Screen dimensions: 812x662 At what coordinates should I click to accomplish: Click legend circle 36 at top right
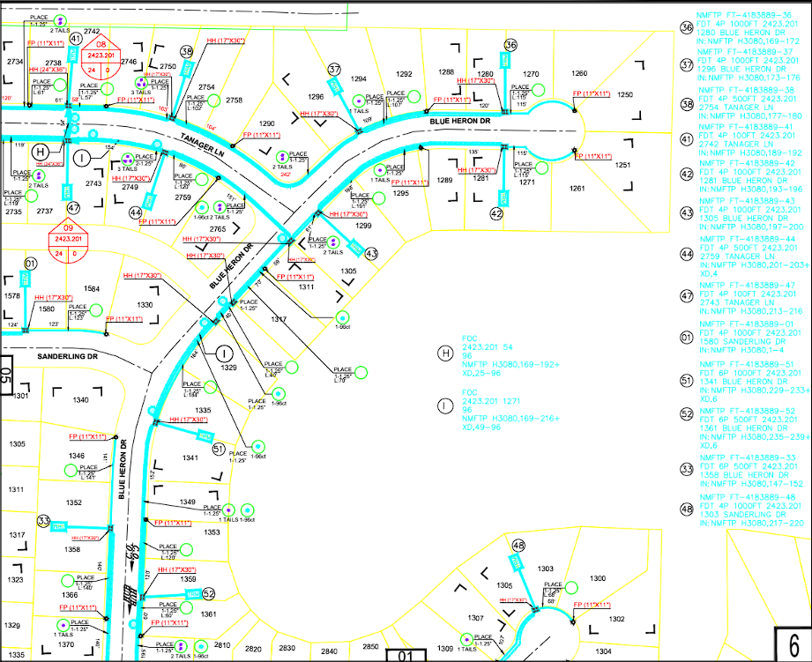[x=687, y=27]
